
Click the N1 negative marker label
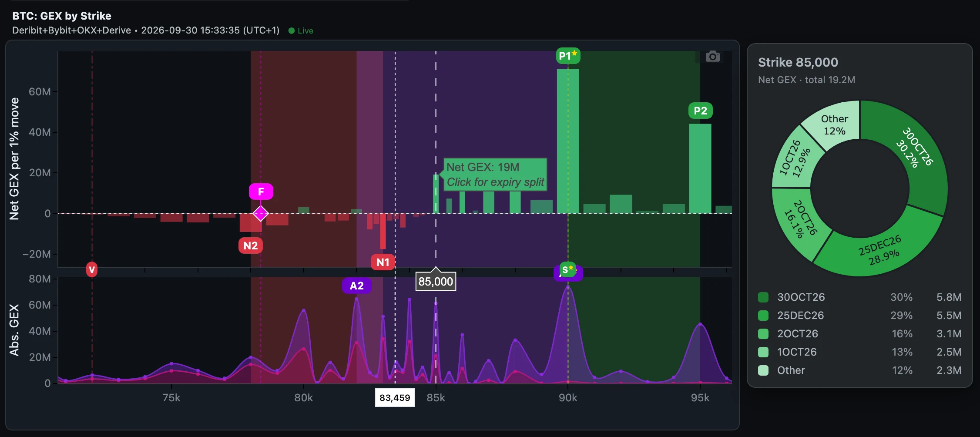pyautogui.click(x=383, y=262)
